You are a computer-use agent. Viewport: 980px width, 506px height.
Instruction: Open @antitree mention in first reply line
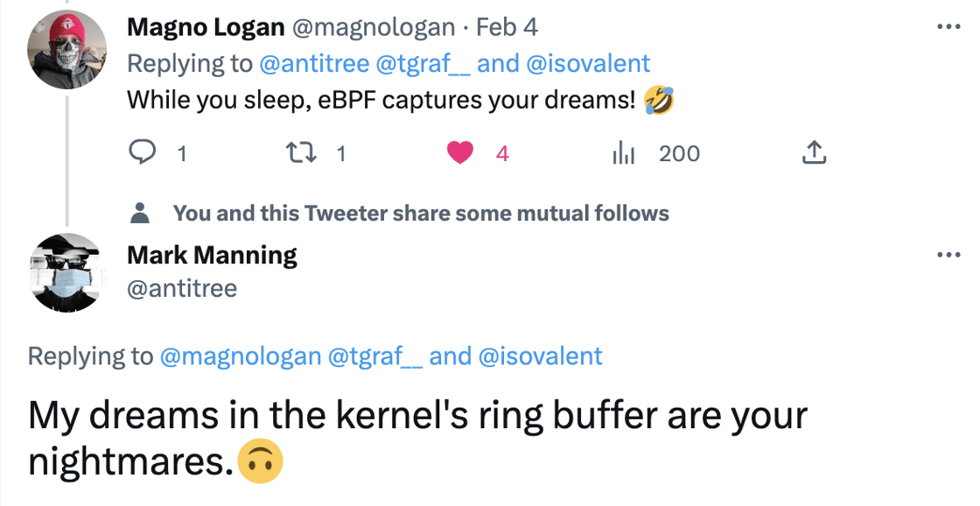(312, 64)
